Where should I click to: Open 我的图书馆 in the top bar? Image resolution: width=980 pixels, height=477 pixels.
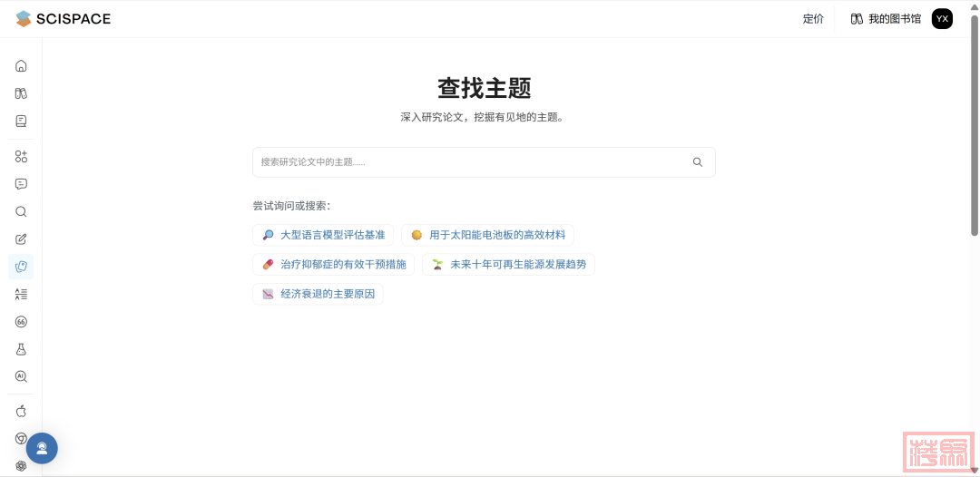tap(885, 19)
